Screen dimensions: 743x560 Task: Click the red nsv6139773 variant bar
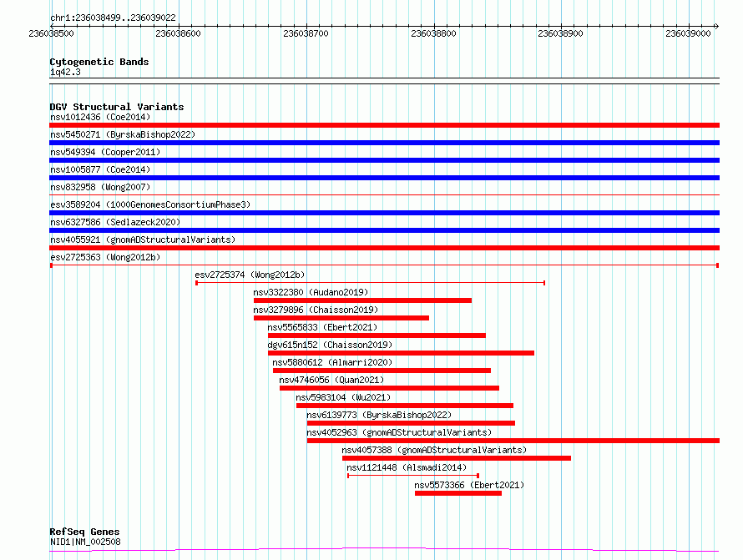click(411, 423)
